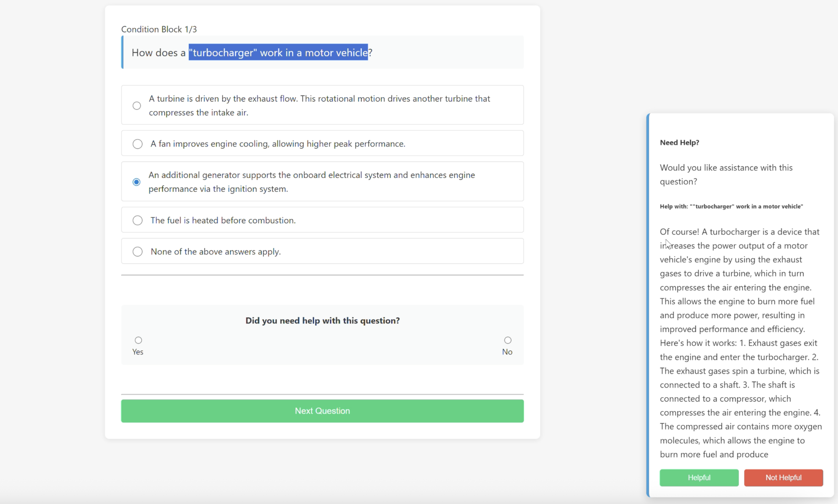Mark the assistance as Helpful
This screenshot has width=838, height=504.
(699, 478)
